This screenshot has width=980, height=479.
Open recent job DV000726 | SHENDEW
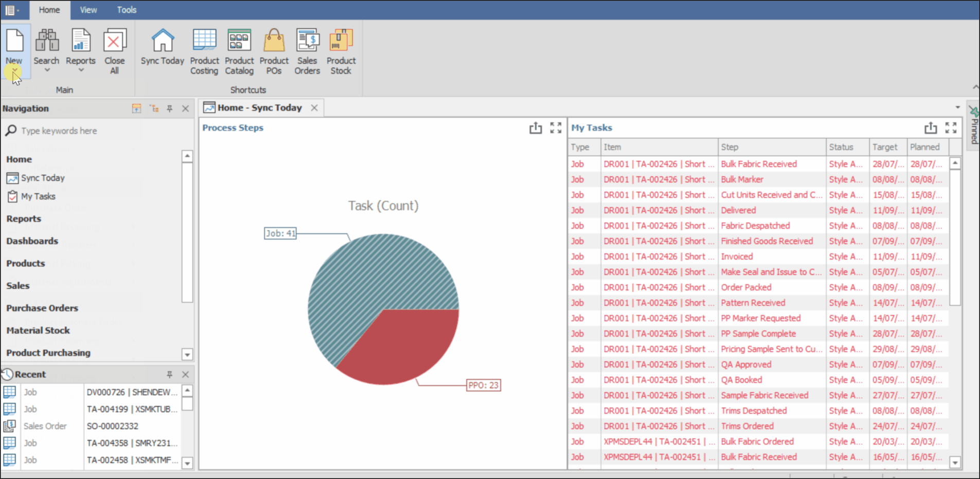(x=132, y=392)
